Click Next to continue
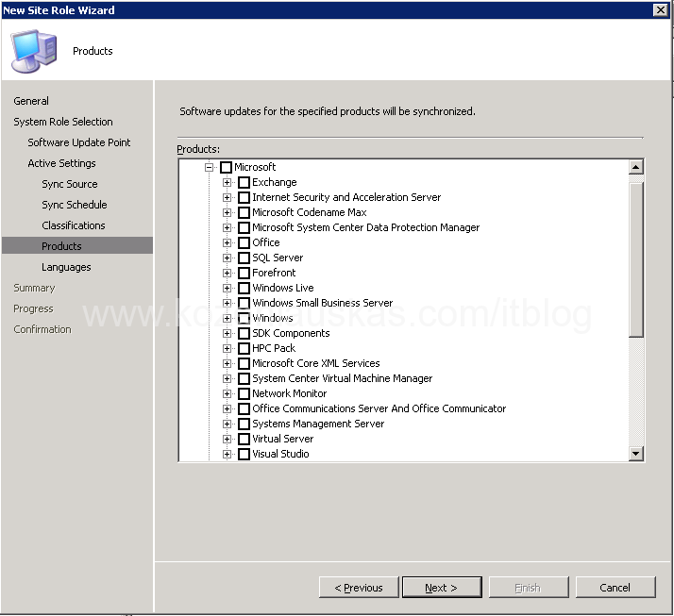This screenshot has height=616, width=674. [442, 587]
